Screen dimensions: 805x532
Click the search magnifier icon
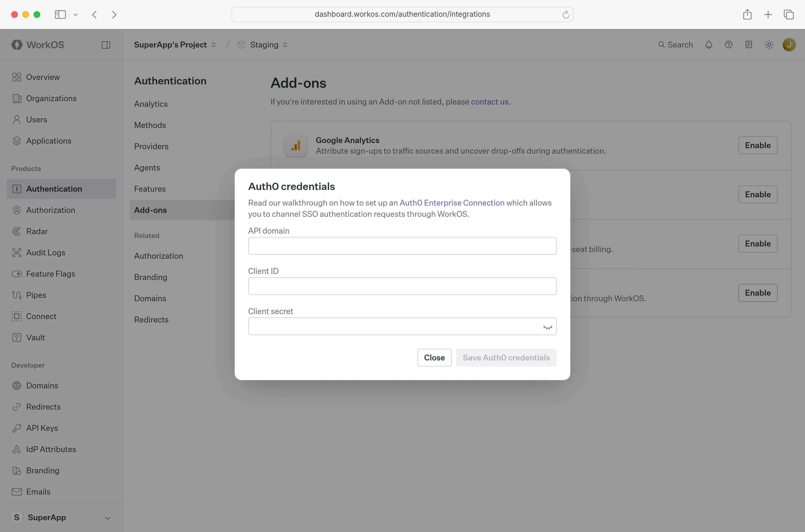[x=661, y=45]
